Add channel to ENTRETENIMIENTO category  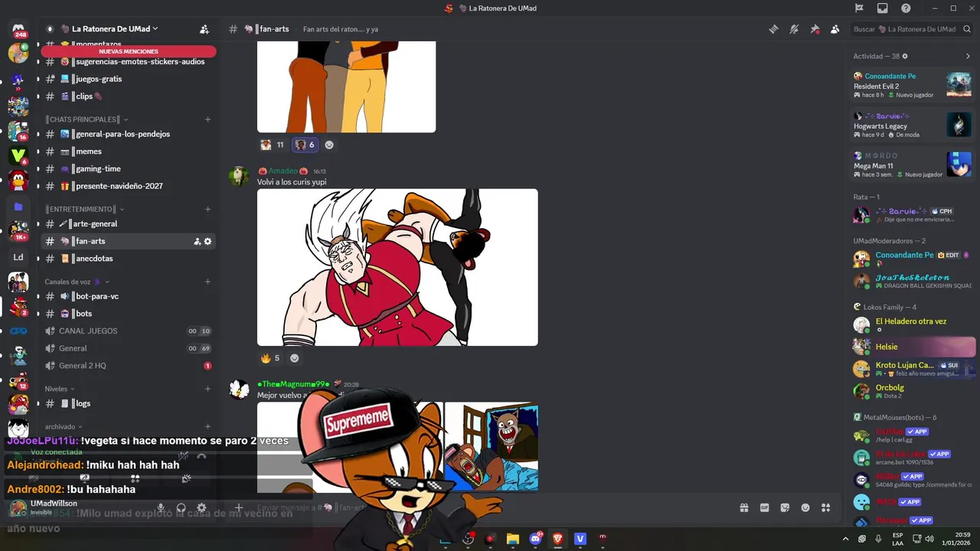point(207,209)
